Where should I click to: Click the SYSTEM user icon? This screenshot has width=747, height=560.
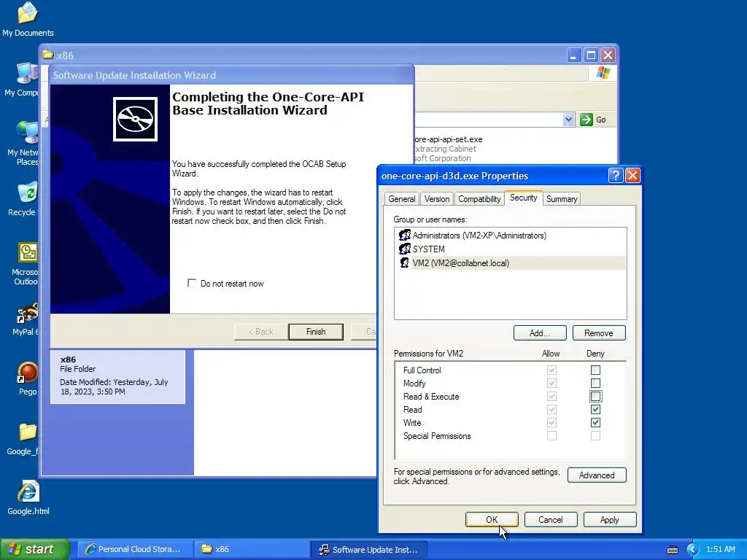(x=404, y=249)
